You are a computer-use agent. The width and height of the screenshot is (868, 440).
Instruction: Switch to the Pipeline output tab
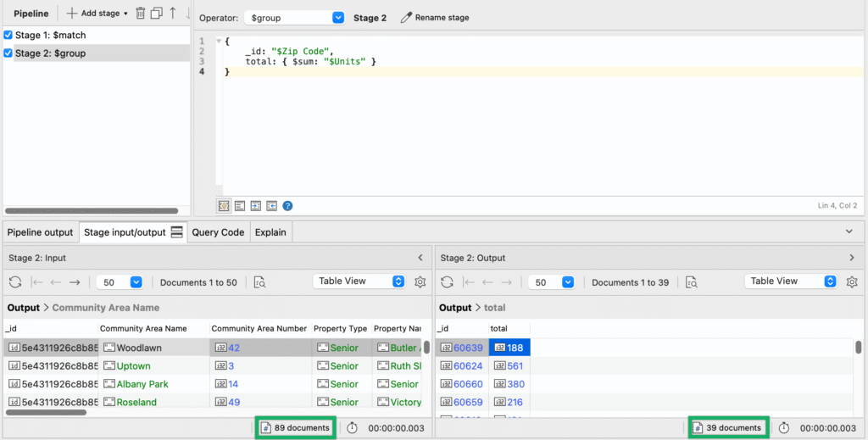(40, 232)
